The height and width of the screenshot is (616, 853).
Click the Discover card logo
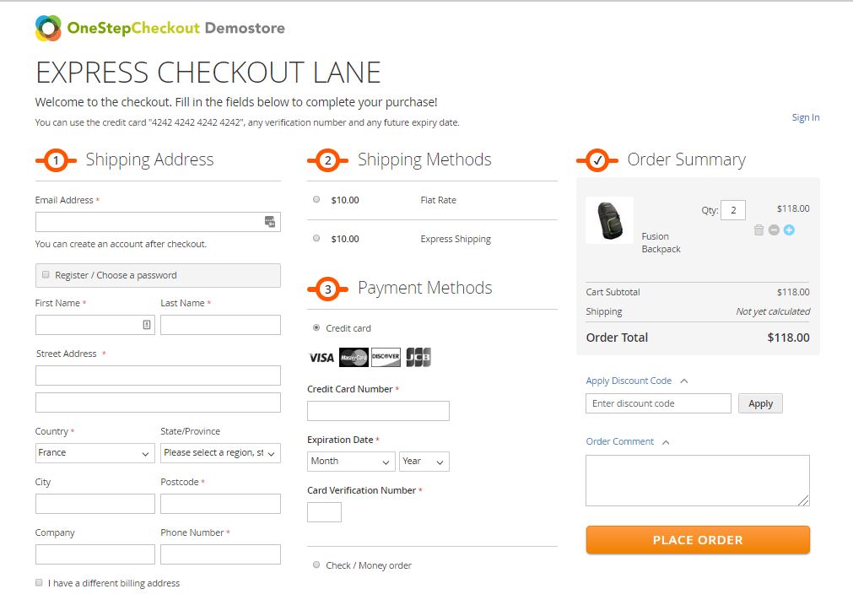pos(386,357)
